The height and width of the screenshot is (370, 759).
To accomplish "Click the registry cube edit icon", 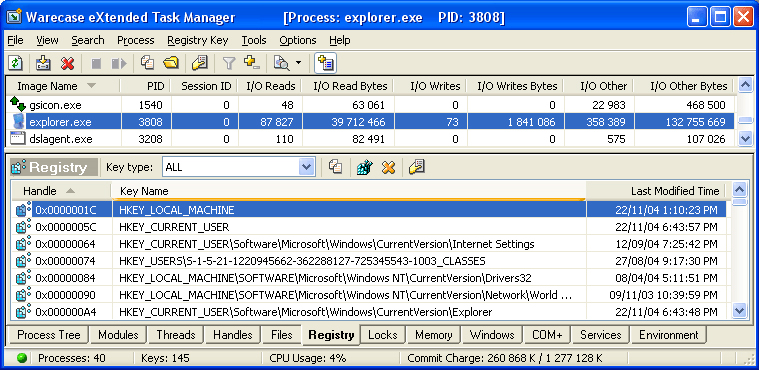I will click(364, 168).
